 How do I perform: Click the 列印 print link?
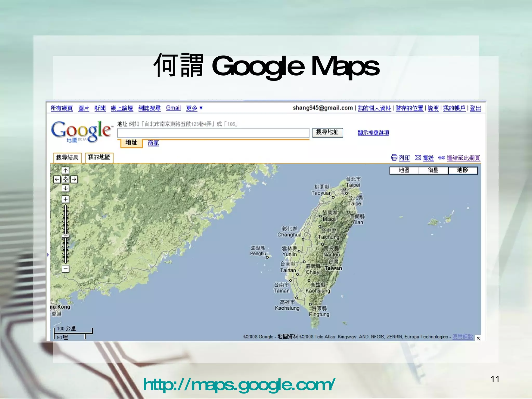pyautogui.click(x=404, y=158)
